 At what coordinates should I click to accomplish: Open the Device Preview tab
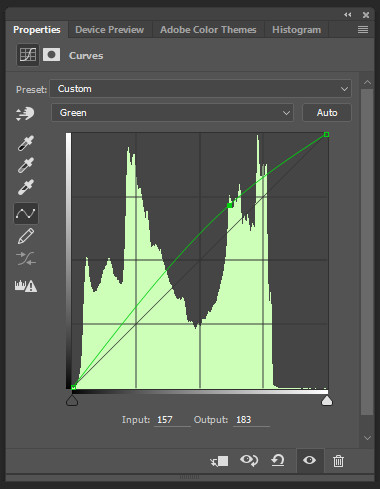pos(110,30)
